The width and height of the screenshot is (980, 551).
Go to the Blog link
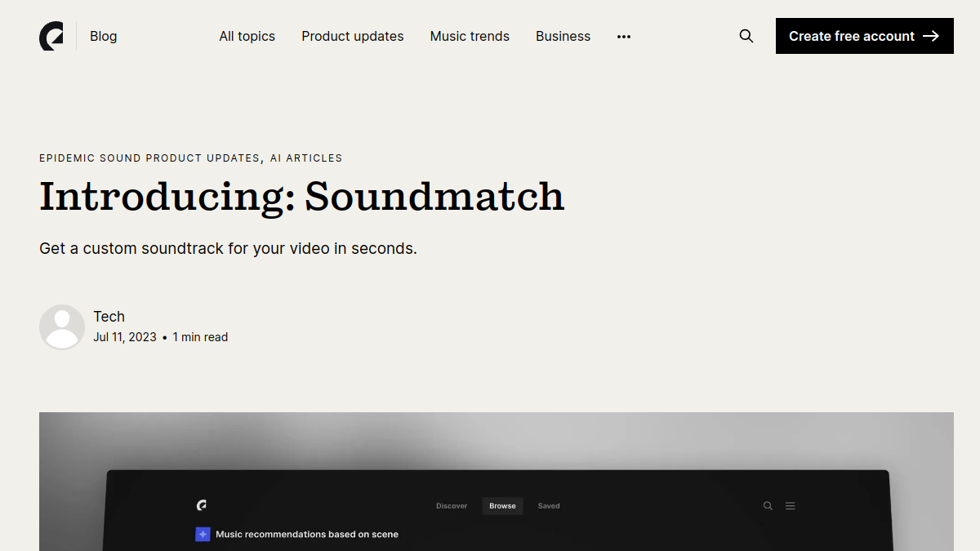pyautogui.click(x=104, y=36)
